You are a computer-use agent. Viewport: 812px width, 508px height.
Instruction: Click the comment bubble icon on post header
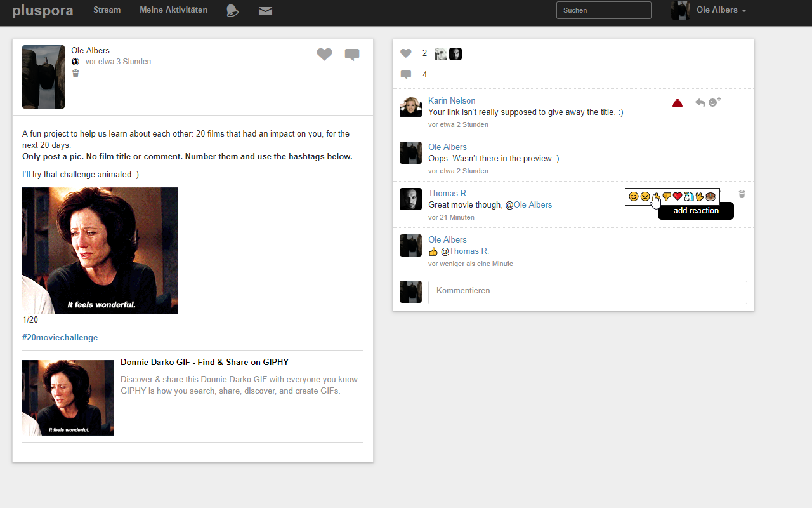(352, 55)
